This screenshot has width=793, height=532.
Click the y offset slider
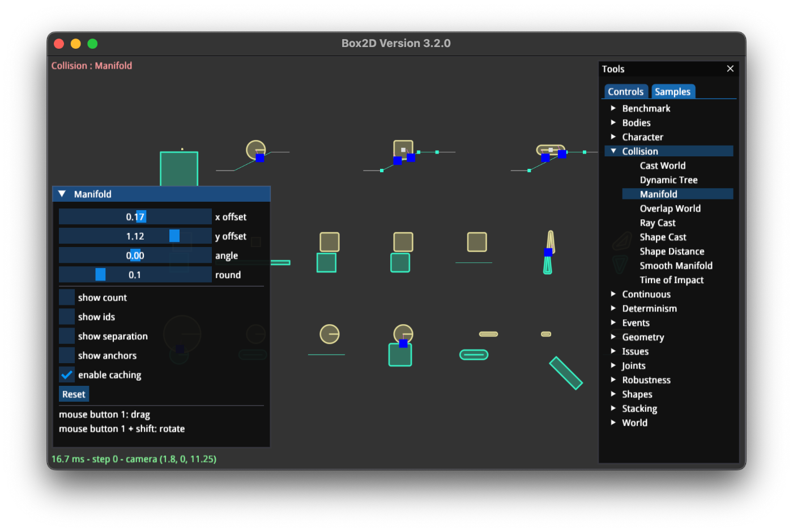click(x=135, y=236)
